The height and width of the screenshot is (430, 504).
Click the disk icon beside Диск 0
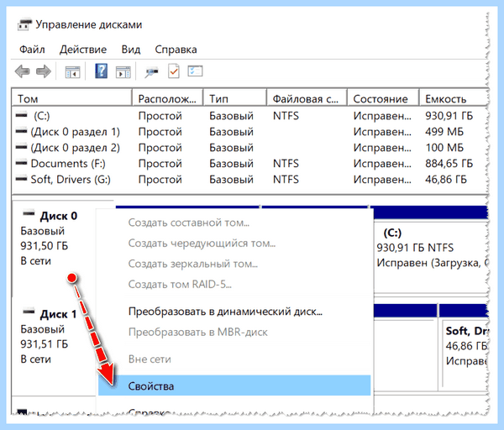(29, 212)
